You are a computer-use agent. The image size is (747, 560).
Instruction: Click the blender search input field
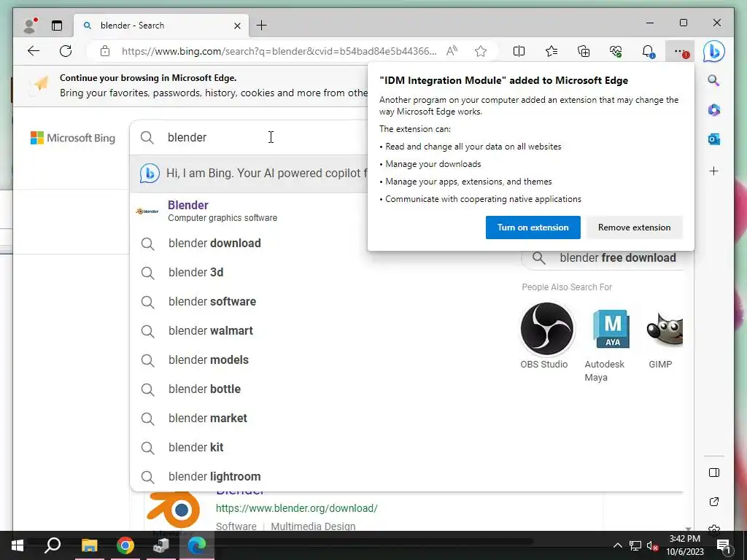click(267, 137)
